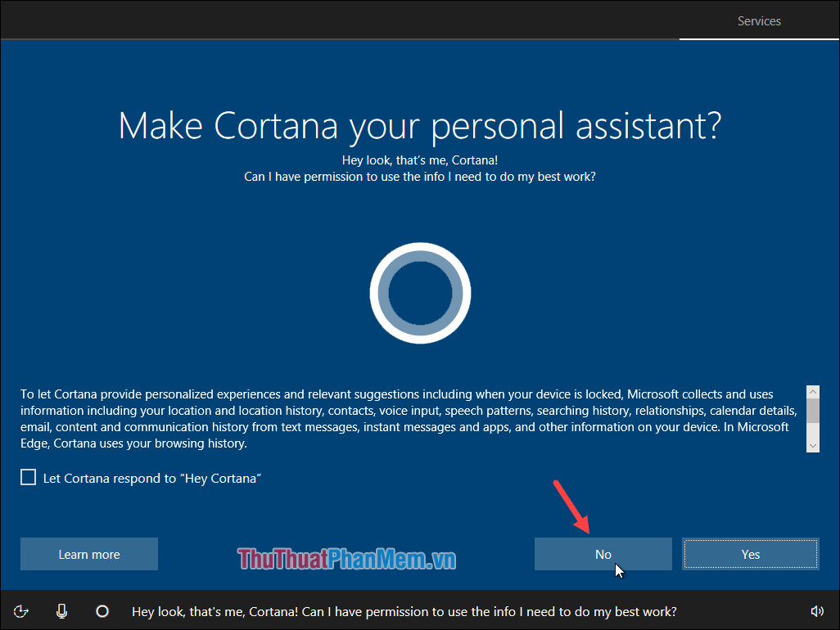The height and width of the screenshot is (630, 840).
Task: Click the scrollbar up arrow
Action: coord(812,392)
